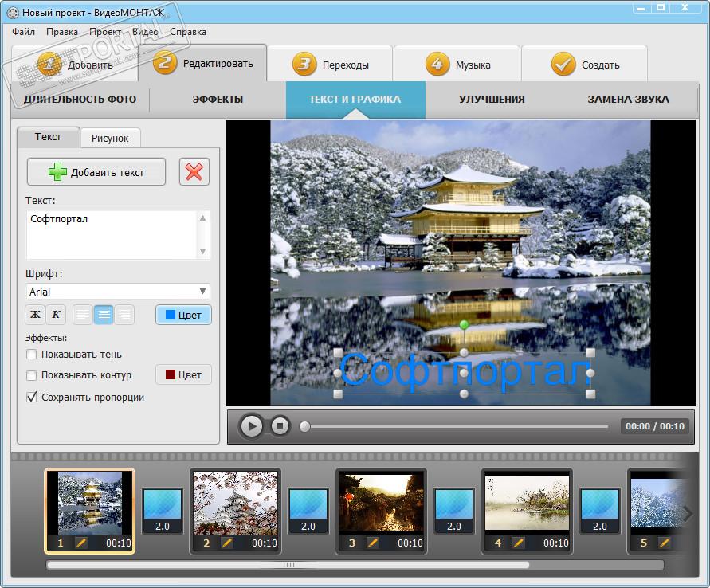Click the pencil edit icon on clip 2
Viewport: 710px width, 588px height.
click(x=227, y=543)
